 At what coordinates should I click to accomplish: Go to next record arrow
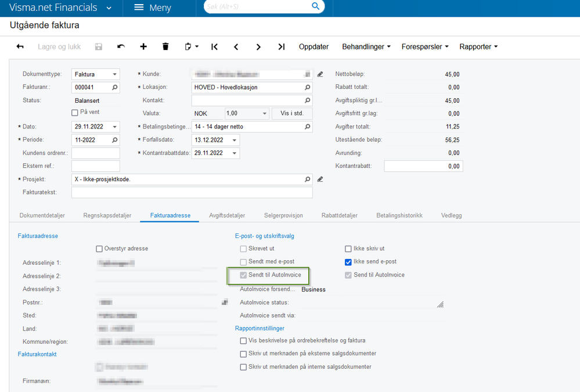tap(258, 47)
